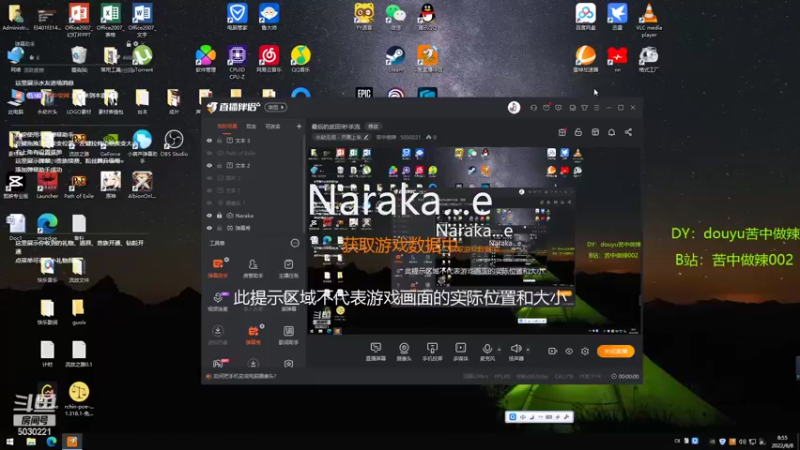Select the OBS Studio desktop icon

(x=174, y=143)
